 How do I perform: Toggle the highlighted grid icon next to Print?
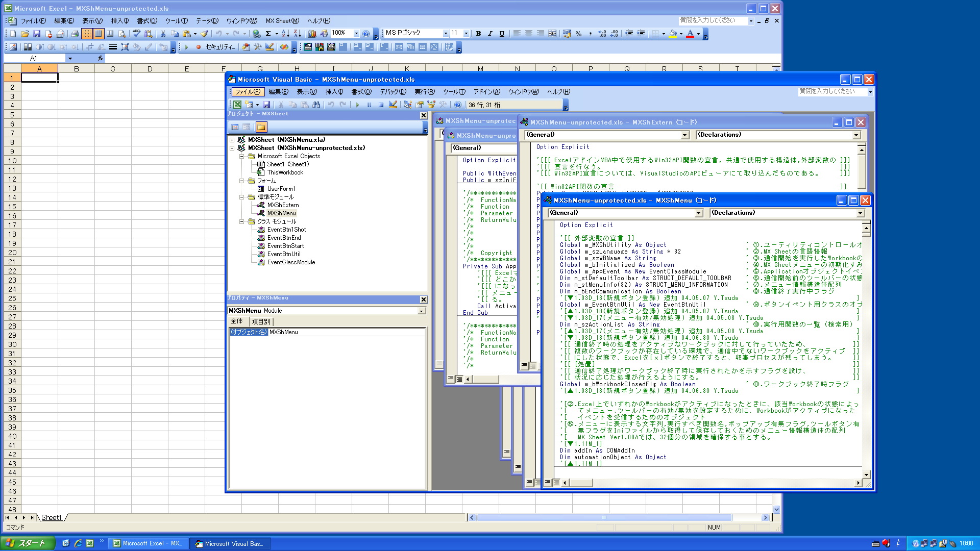[x=87, y=34]
